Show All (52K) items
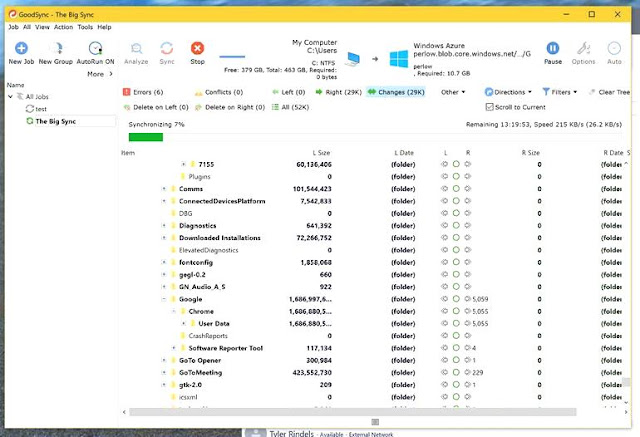 coord(290,107)
